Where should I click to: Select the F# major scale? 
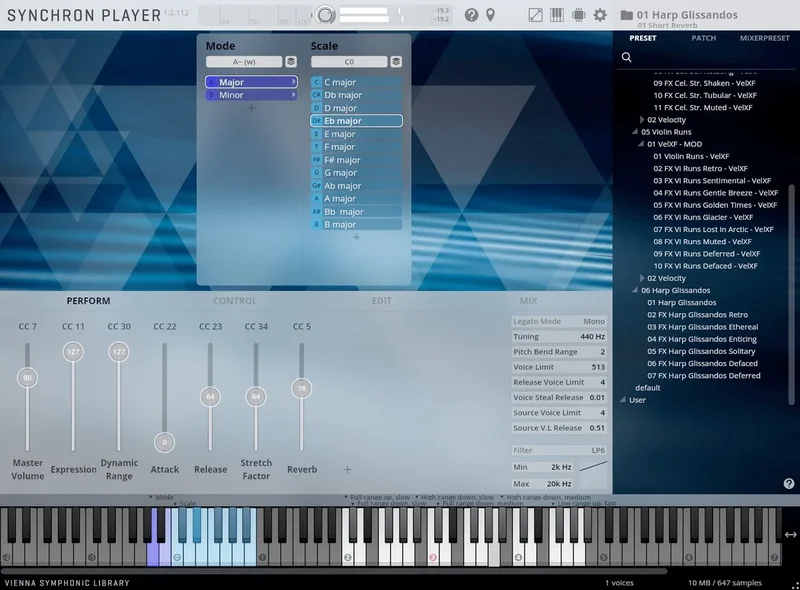pyautogui.click(x=357, y=160)
